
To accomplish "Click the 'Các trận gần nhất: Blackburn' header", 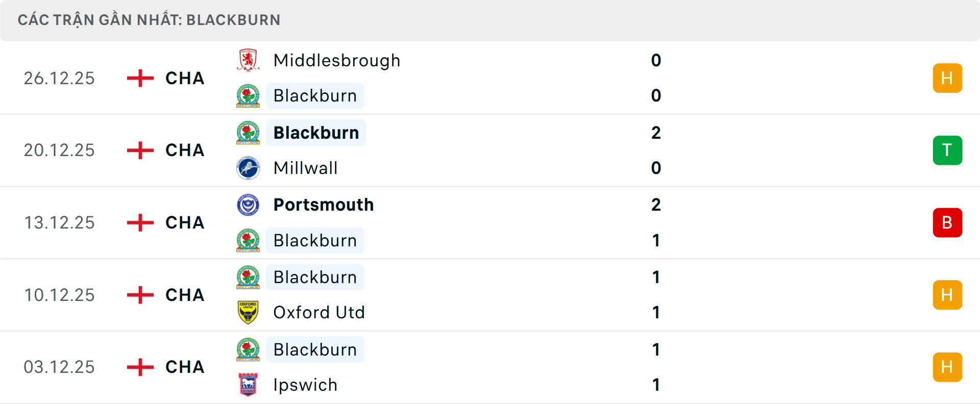I will [x=149, y=20].
